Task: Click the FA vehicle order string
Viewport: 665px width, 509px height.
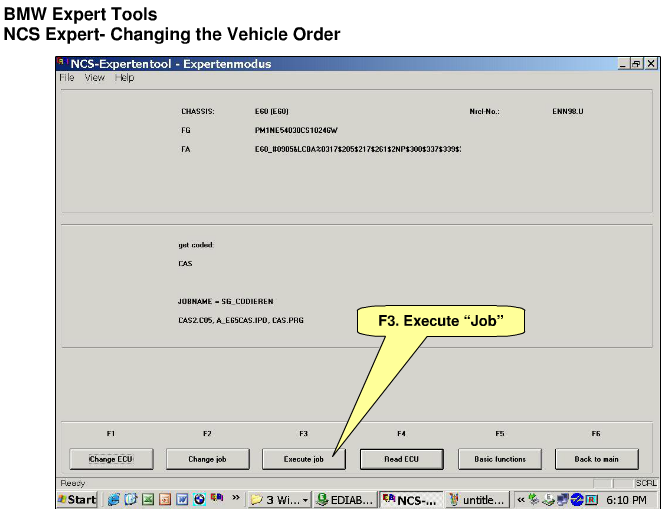Action: click(358, 149)
